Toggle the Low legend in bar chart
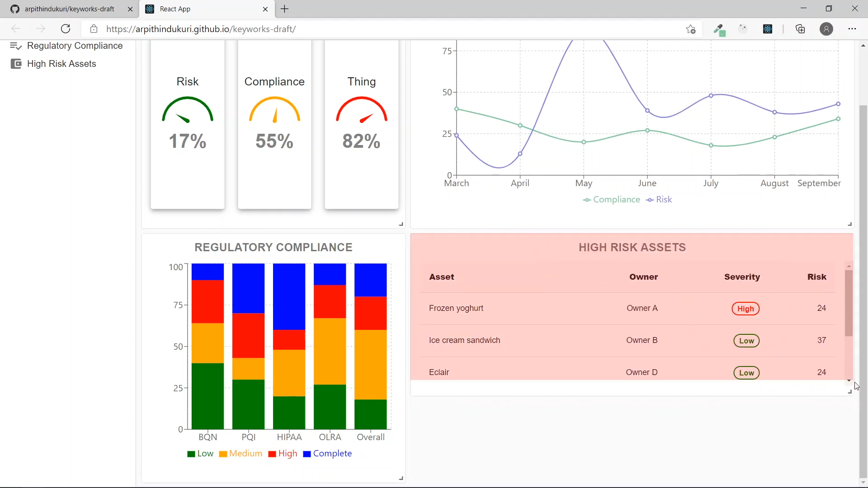Screen dimensions: 868x488 point(200,454)
